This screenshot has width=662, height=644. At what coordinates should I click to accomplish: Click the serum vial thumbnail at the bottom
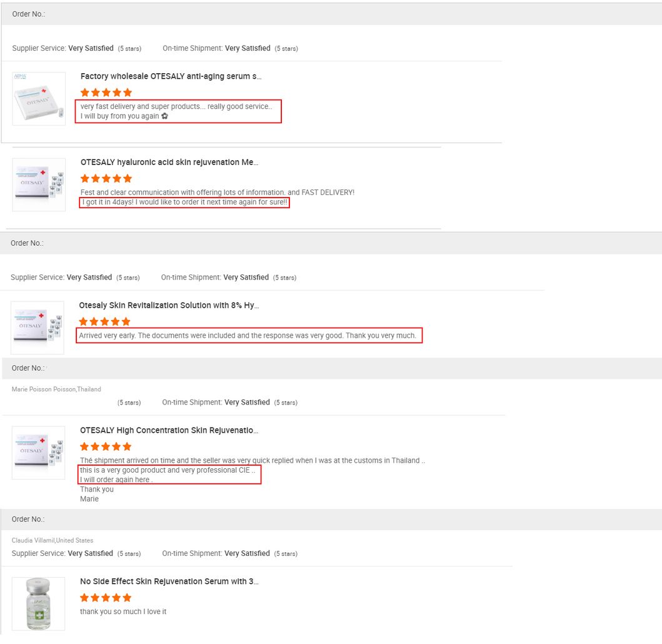(39, 603)
